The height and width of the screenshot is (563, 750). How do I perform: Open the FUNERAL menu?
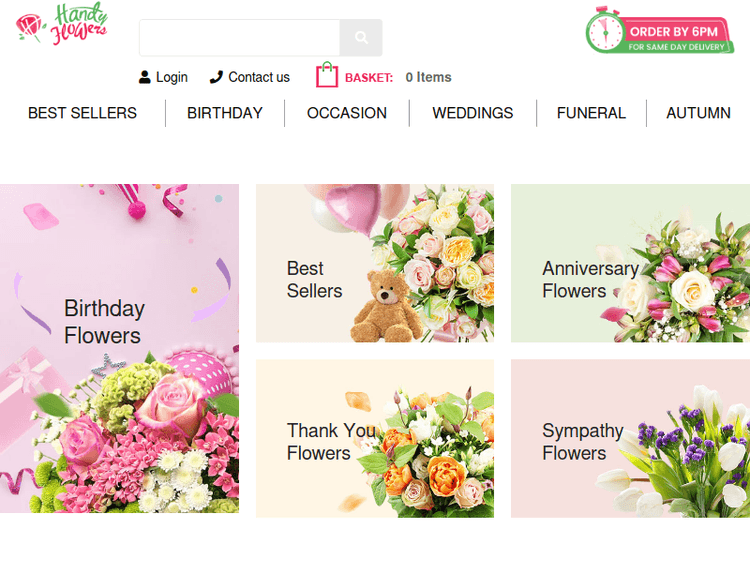[x=591, y=113]
